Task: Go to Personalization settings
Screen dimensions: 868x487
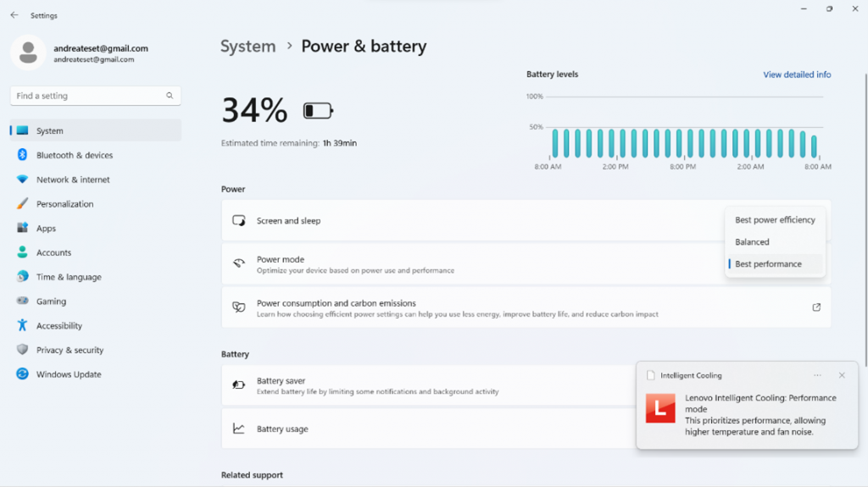Action: point(64,204)
